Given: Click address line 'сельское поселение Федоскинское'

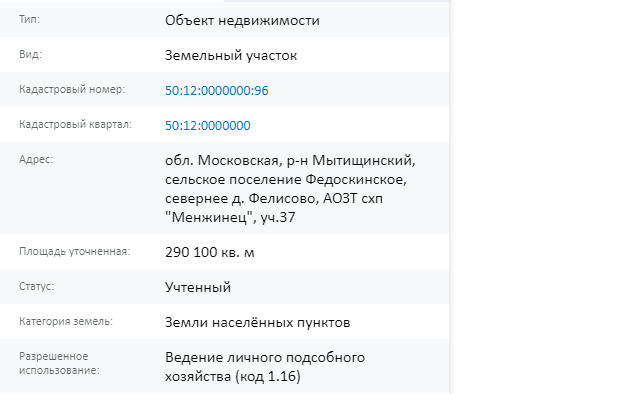Looking at the screenshot, I should coord(286,179).
